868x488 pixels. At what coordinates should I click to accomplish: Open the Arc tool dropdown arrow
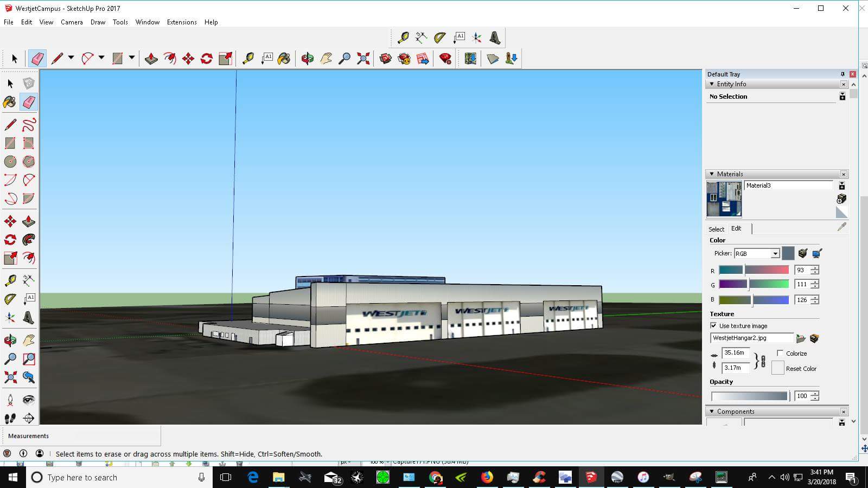tap(101, 58)
